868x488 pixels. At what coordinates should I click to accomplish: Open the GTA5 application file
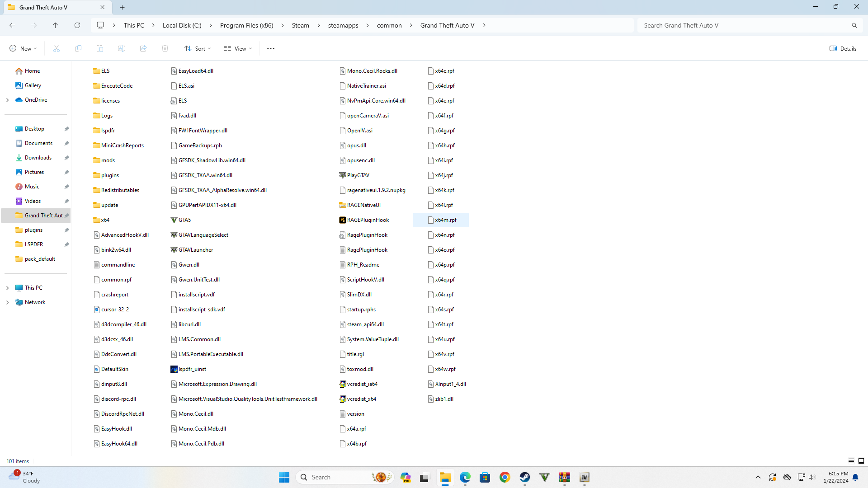(184, 220)
